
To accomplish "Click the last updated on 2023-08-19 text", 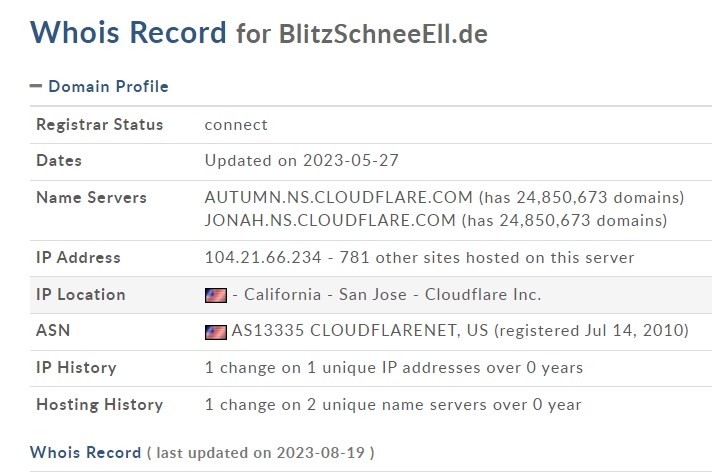I will (x=260, y=453).
